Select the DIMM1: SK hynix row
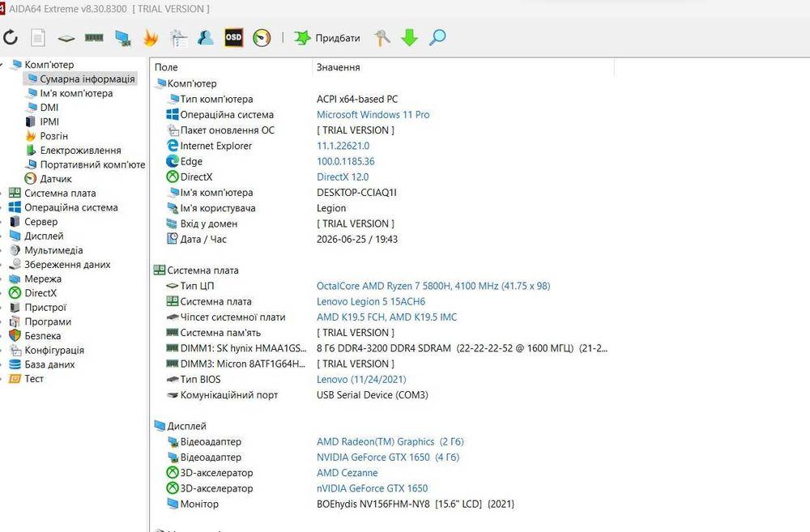Image resolution: width=810 pixels, height=532 pixels. click(x=382, y=348)
